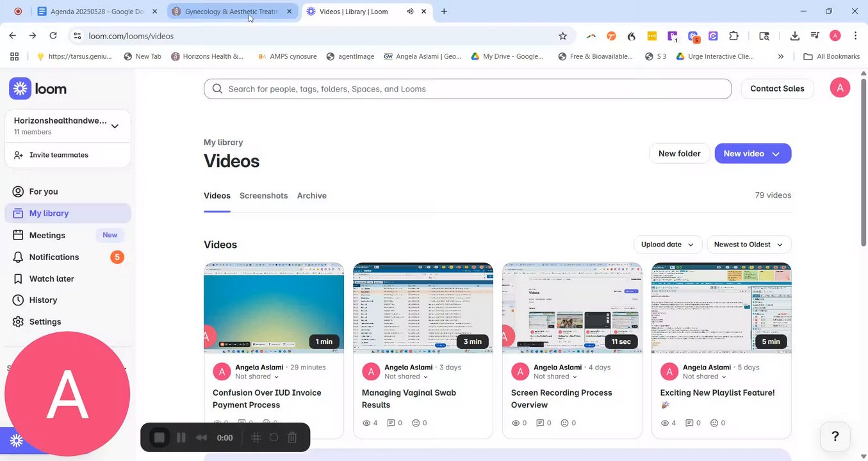Open the Chrome extensions puzzle icon
The width and height of the screenshot is (868, 461).
[734, 36]
